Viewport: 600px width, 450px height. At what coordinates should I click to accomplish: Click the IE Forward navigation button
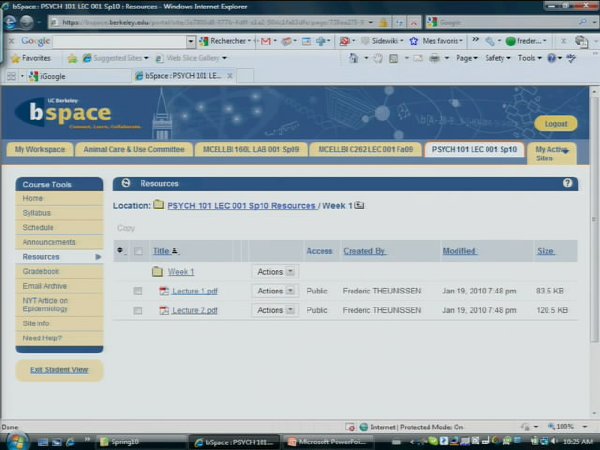(26, 22)
